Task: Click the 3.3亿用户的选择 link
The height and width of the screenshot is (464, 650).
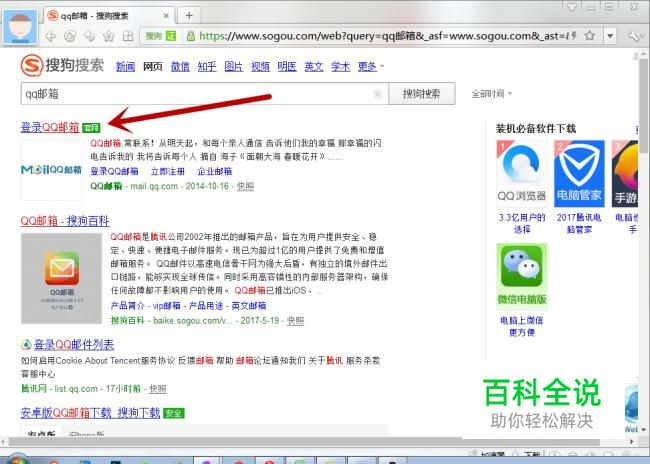Action: tap(522, 223)
